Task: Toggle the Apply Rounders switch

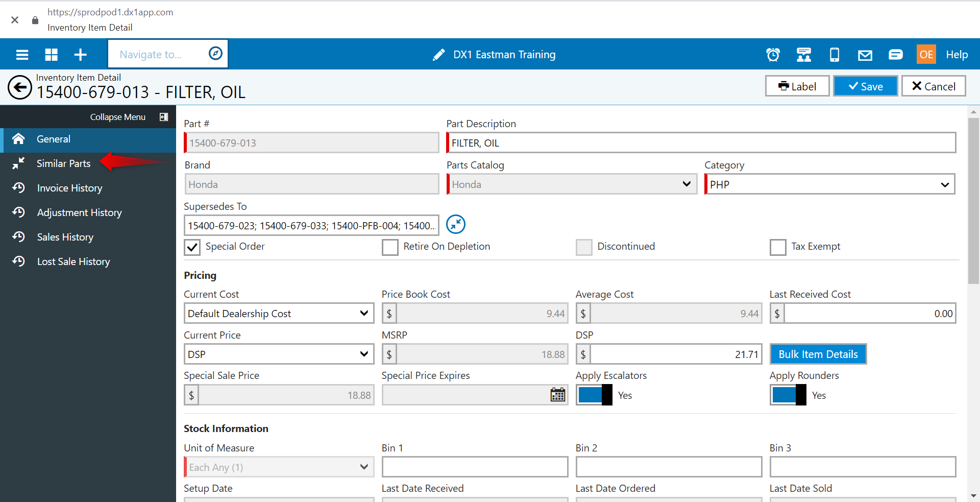Action: tap(788, 395)
